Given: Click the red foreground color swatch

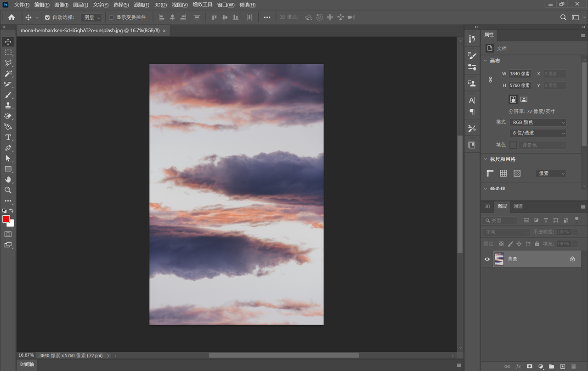Looking at the screenshot, I should coord(6,219).
